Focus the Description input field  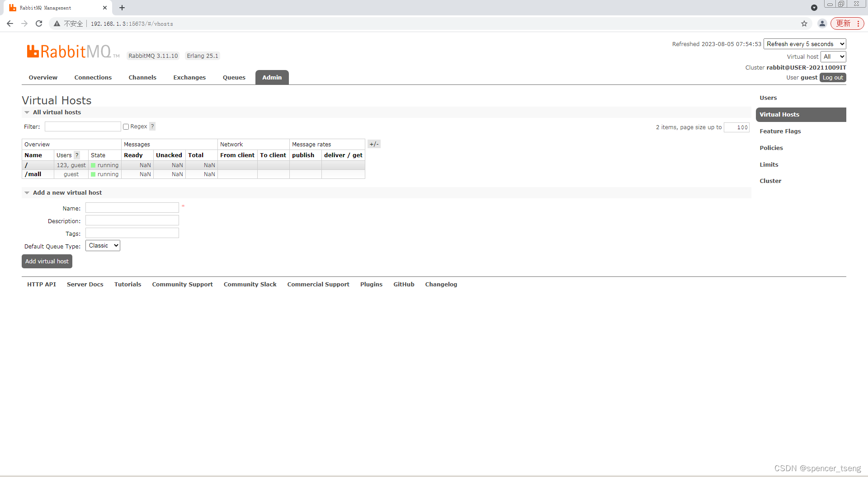coord(132,220)
